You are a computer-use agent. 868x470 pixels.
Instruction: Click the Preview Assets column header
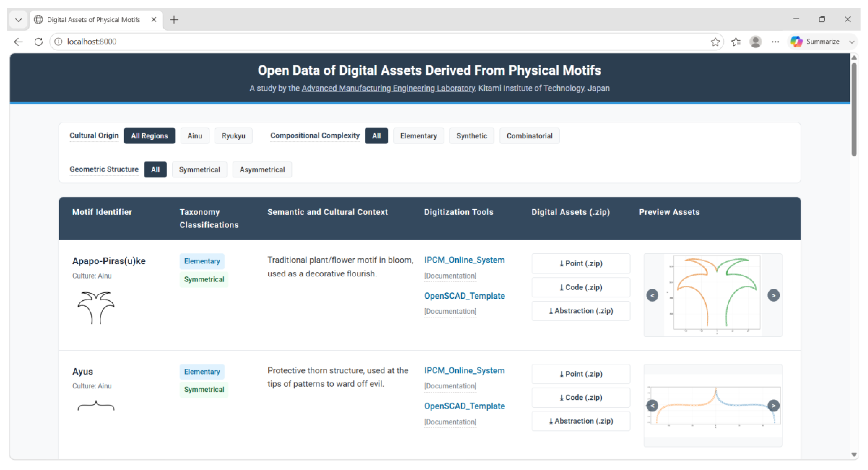tap(669, 212)
